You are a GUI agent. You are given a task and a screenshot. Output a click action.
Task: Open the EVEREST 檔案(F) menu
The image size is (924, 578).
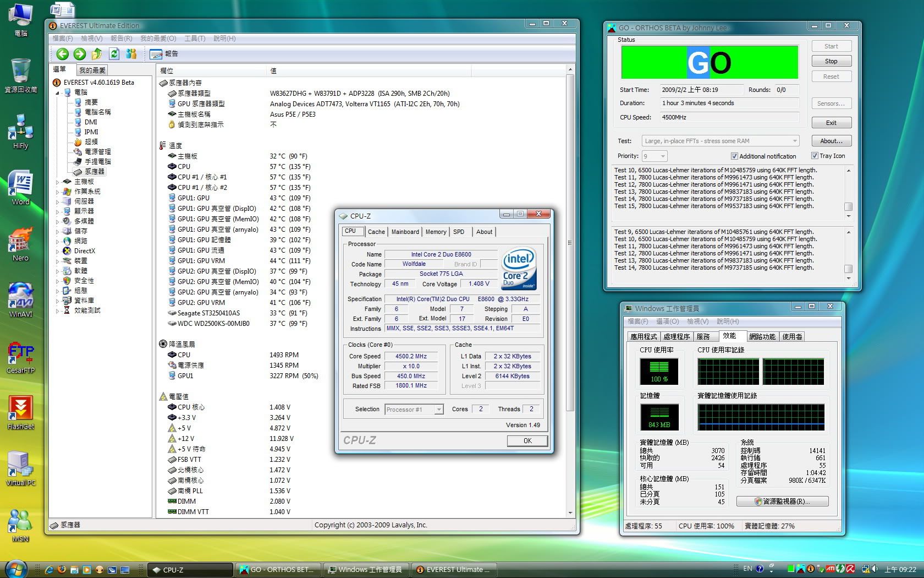(62, 39)
